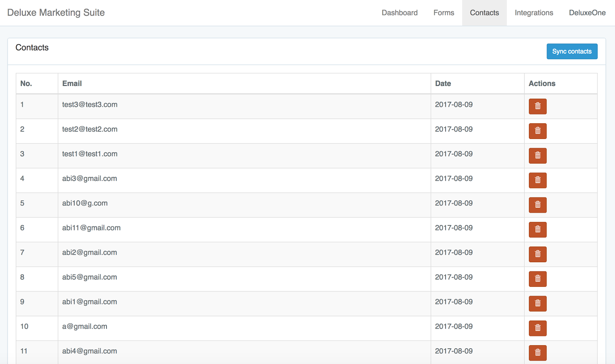Open the Dashboard tab
This screenshot has width=615, height=364.
[x=399, y=13]
